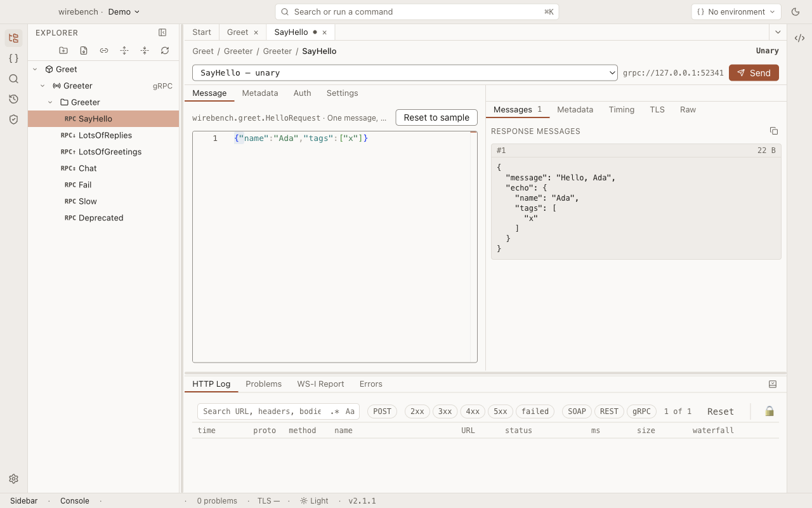
Task: Open the Demo workspace dropdown
Action: tap(124, 11)
